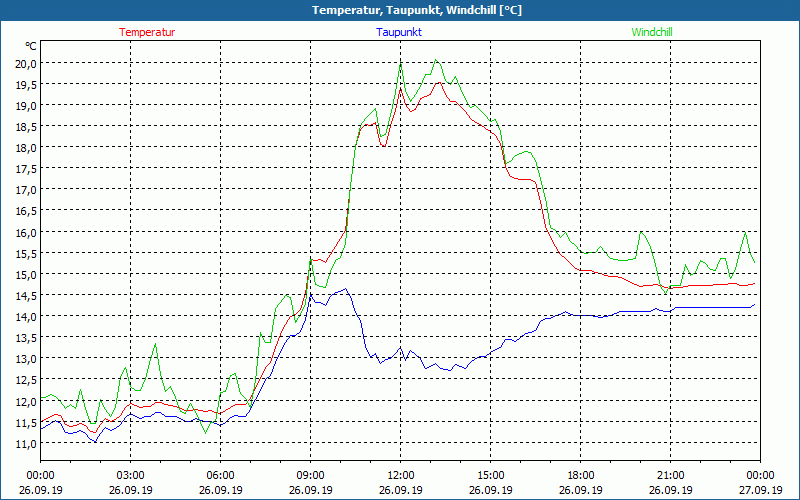Screen dimensions: 800x500
Task: Click the 14,0 y-axis value
Action: 25,317
